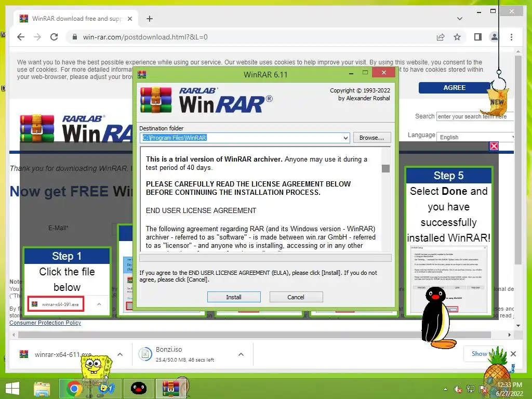Open Chrome side panel icon
Viewport: 532px width, 399px height.
click(478, 37)
